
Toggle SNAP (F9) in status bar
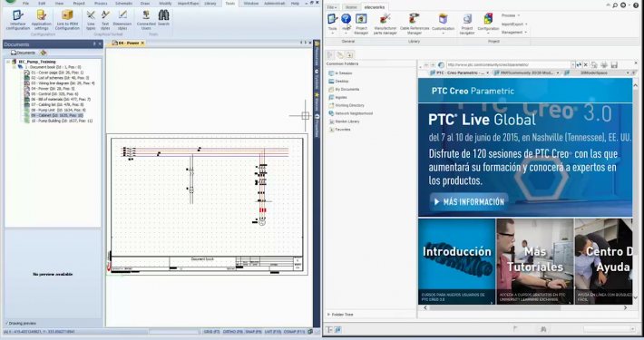tap(253, 331)
